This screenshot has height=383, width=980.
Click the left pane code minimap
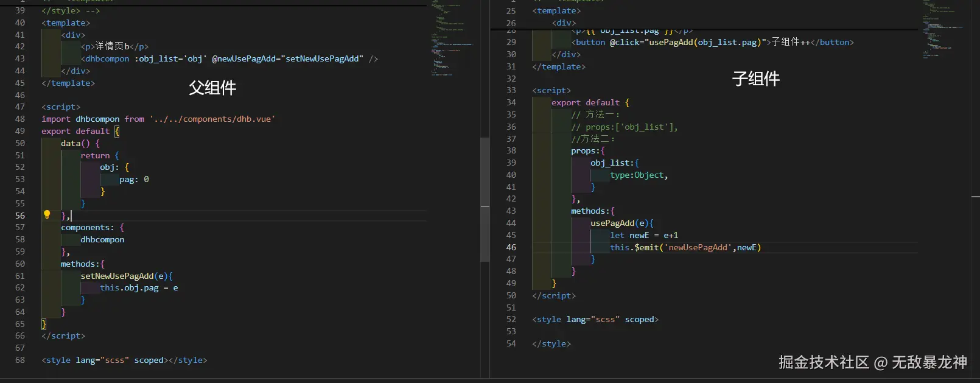tap(453, 38)
